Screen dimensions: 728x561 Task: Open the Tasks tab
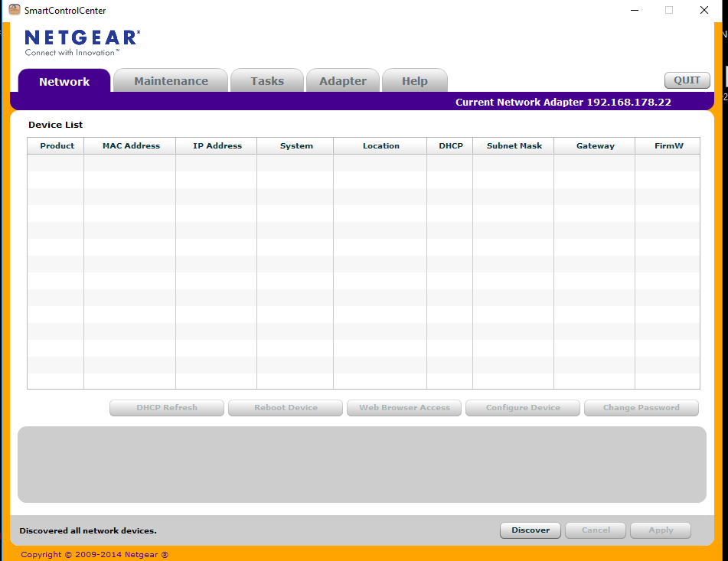pyautogui.click(x=267, y=80)
